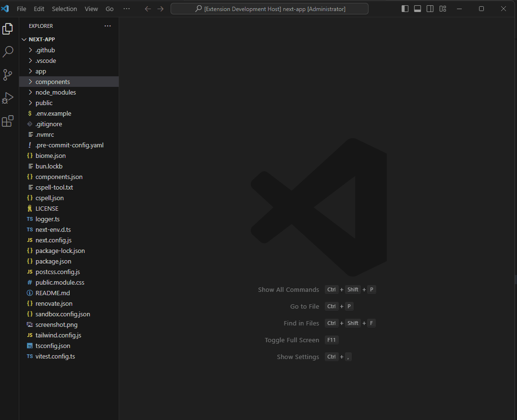Click the EXPLORER panel title
This screenshot has height=420, width=517.
click(x=41, y=26)
